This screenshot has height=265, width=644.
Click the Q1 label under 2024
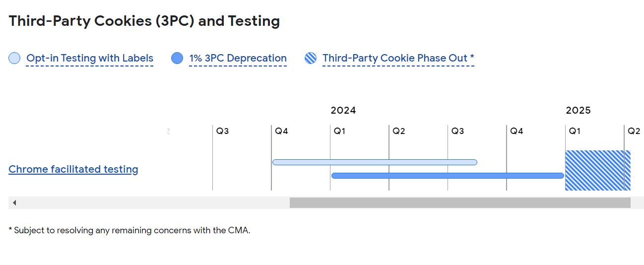click(x=340, y=132)
